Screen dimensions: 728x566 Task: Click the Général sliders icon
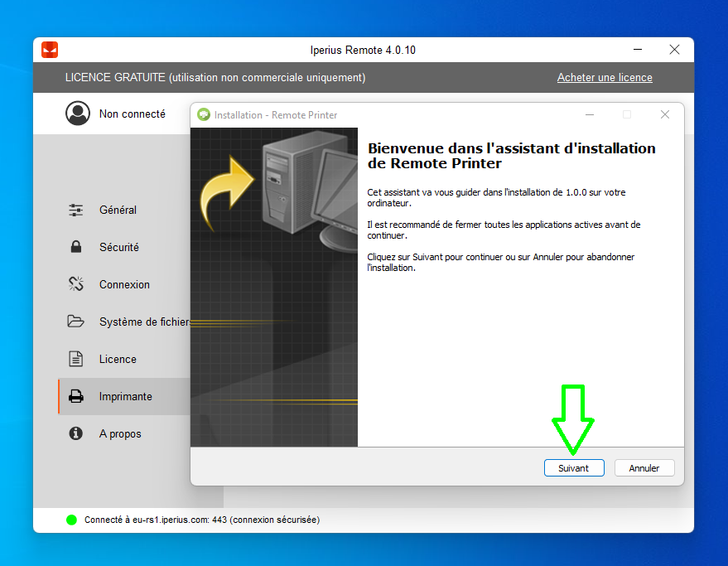point(76,210)
